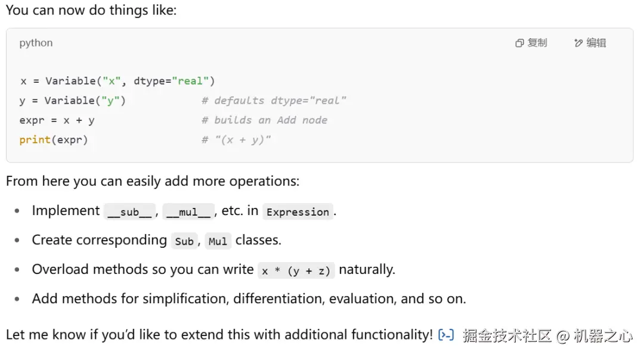Click the 'You can now do things like:' text
Viewport: 644px width, 355px height.
[x=91, y=10]
